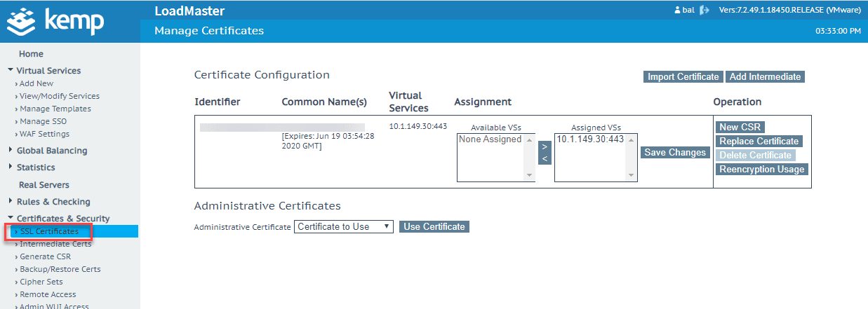Open Backup/Restore Certs
The width and height of the screenshot is (868, 309).
(60, 269)
